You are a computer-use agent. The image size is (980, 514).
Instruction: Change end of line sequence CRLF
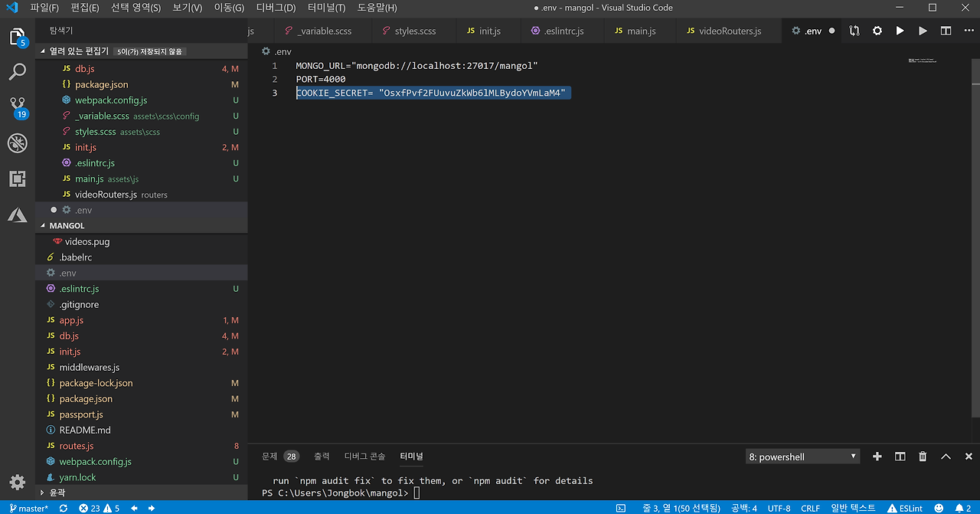click(x=810, y=508)
